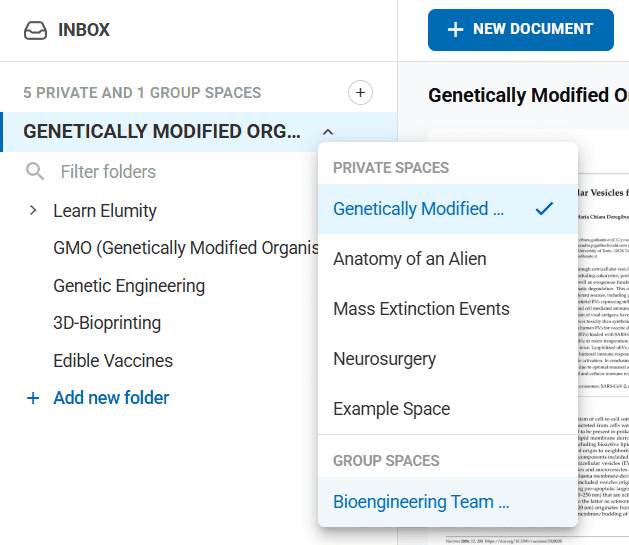Open the Genetic Engineering folder
Viewport: 629px width, 545px height.
[x=129, y=286]
